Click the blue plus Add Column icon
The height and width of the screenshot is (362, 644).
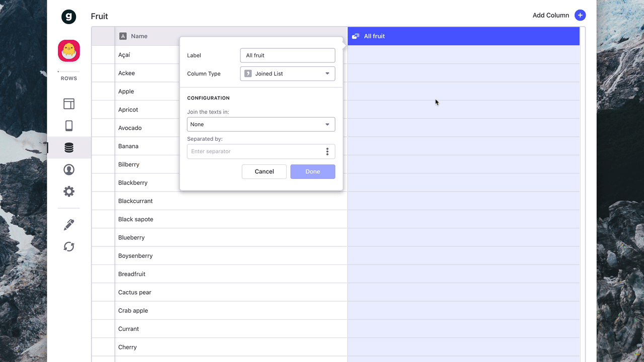(x=580, y=16)
